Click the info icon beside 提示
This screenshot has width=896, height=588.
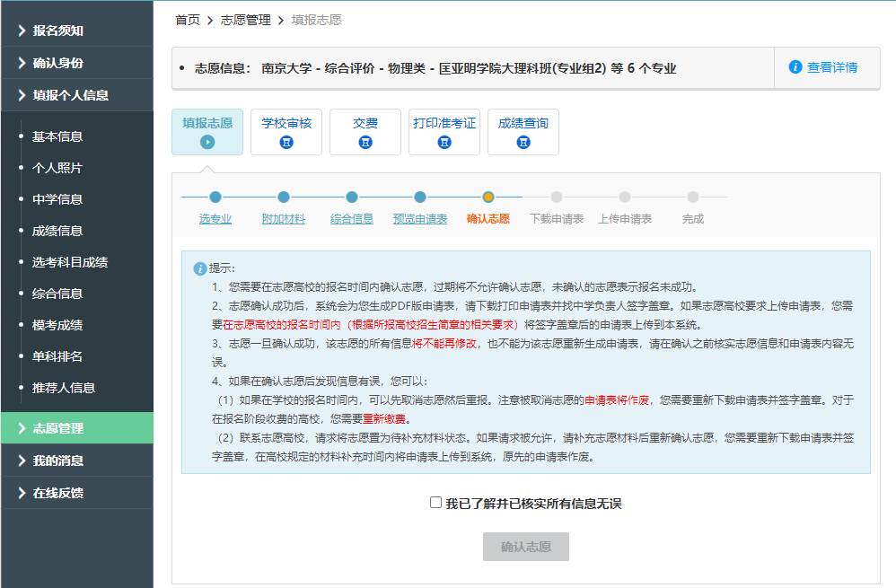click(x=200, y=268)
